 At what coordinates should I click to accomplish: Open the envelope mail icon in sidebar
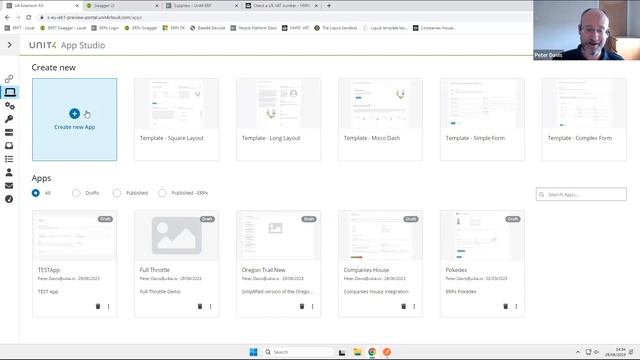point(9,186)
